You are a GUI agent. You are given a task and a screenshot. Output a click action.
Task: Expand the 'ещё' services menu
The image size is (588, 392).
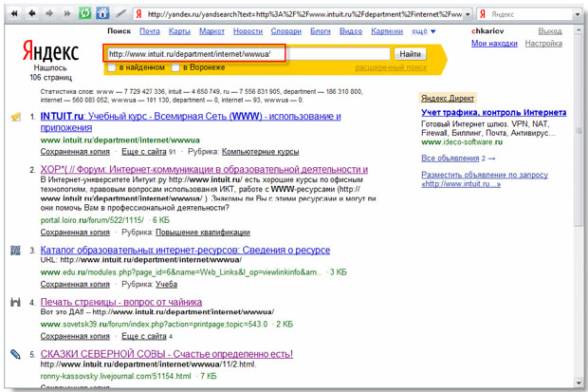click(x=424, y=31)
